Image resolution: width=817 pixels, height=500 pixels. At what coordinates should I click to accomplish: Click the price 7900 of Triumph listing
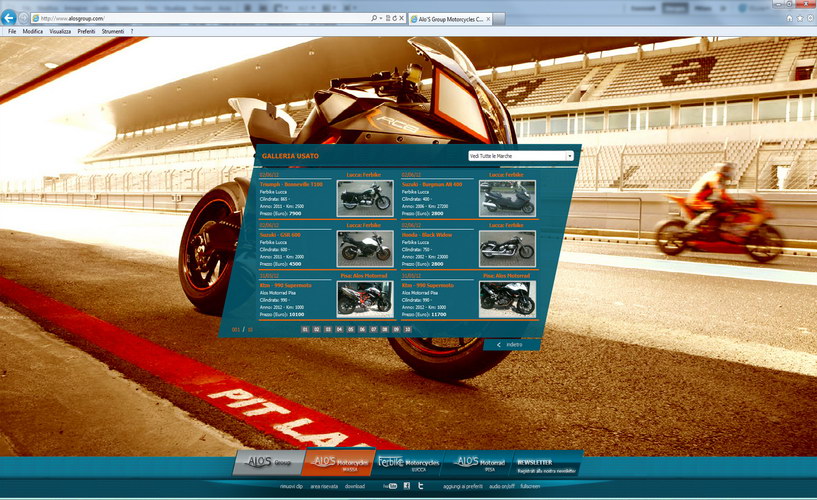[x=295, y=214]
